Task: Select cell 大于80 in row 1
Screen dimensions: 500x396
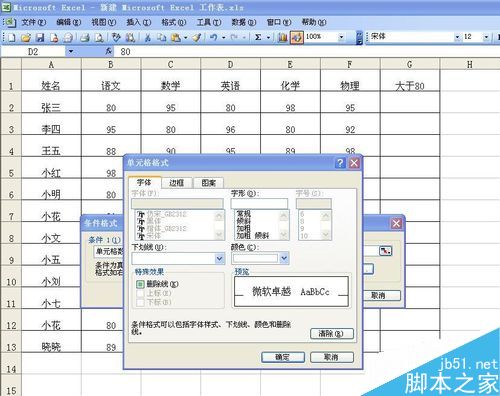Action: (410, 81)
